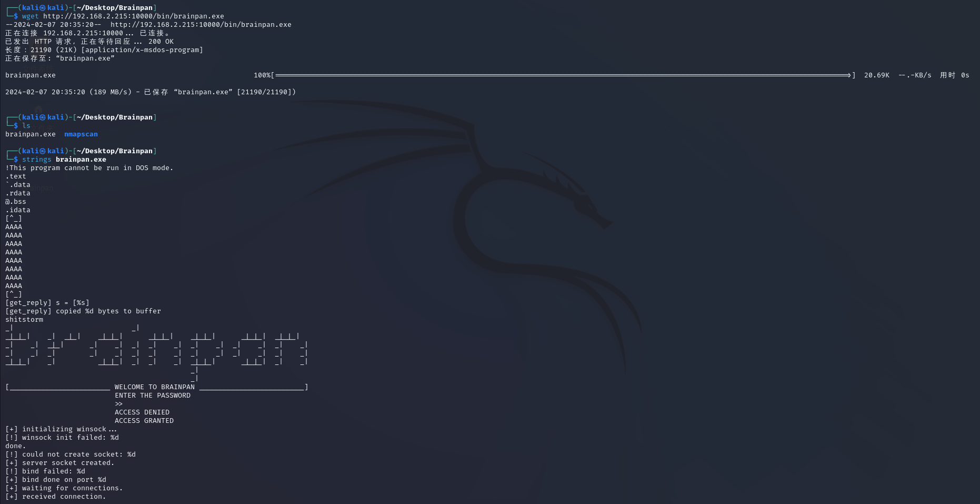Click the '21190 (21K)' length value
The width and height of the screenshot is (980, 504).
(x=54, y=50)
